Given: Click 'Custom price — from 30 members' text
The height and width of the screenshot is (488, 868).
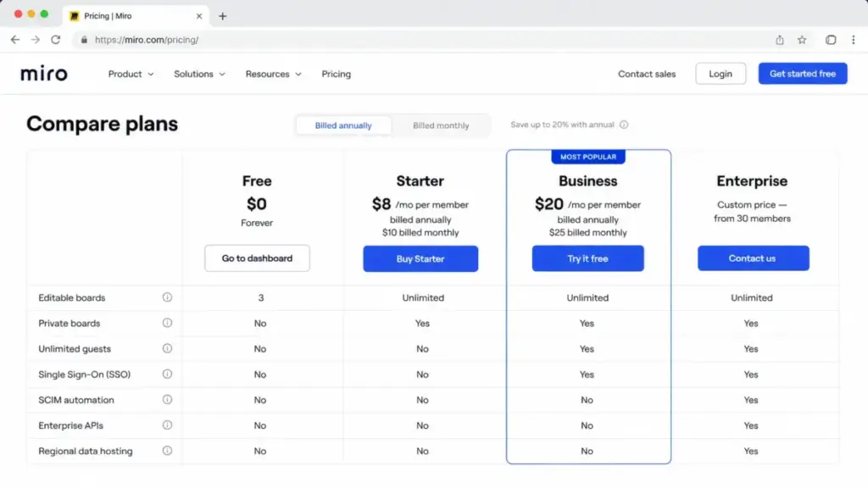Looking at the screenshot, I should click(x=752, y=211).
